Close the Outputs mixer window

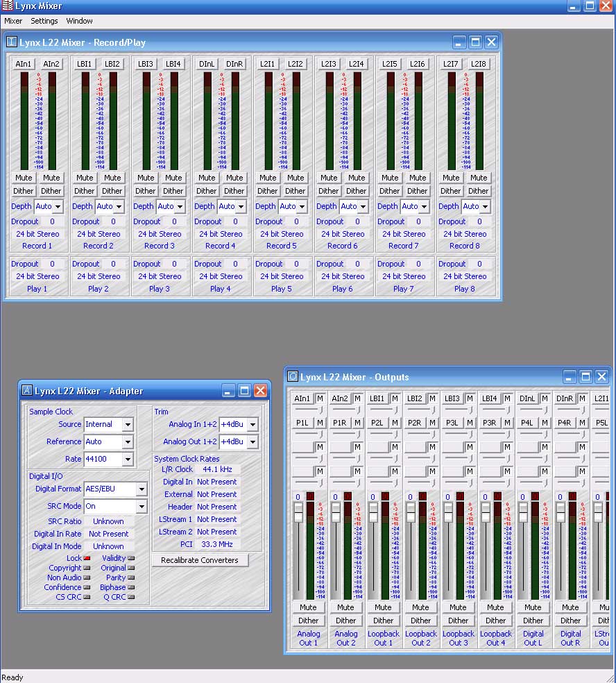(601, 376)
